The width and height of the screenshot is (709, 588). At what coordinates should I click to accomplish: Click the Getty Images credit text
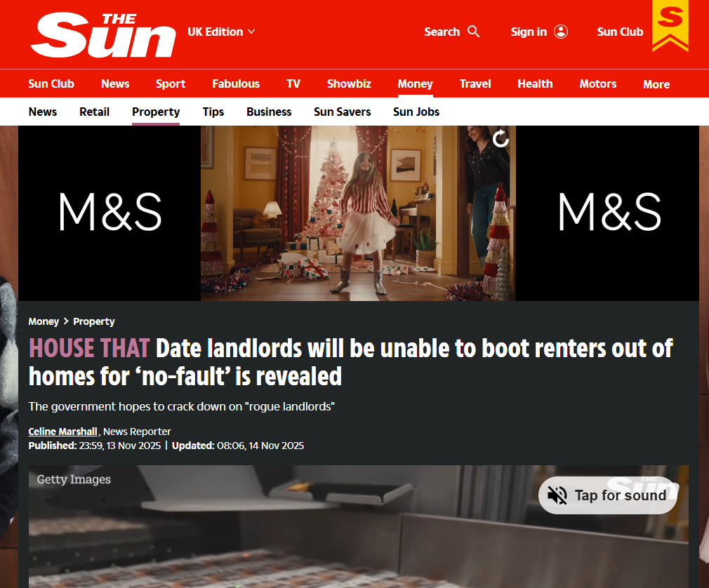click(x=74, y=479)
